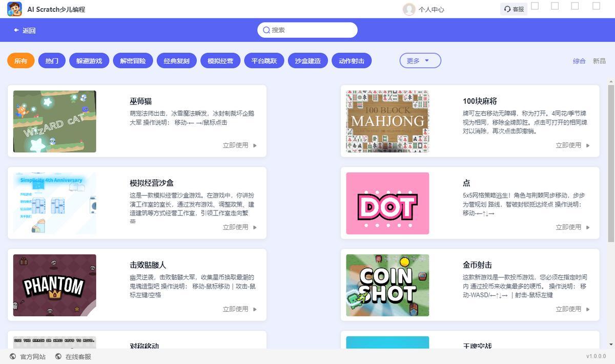Click 立即使用 for 金币射击 game
Viewport: 615px width, 364px height.
[x=572, y=309]
